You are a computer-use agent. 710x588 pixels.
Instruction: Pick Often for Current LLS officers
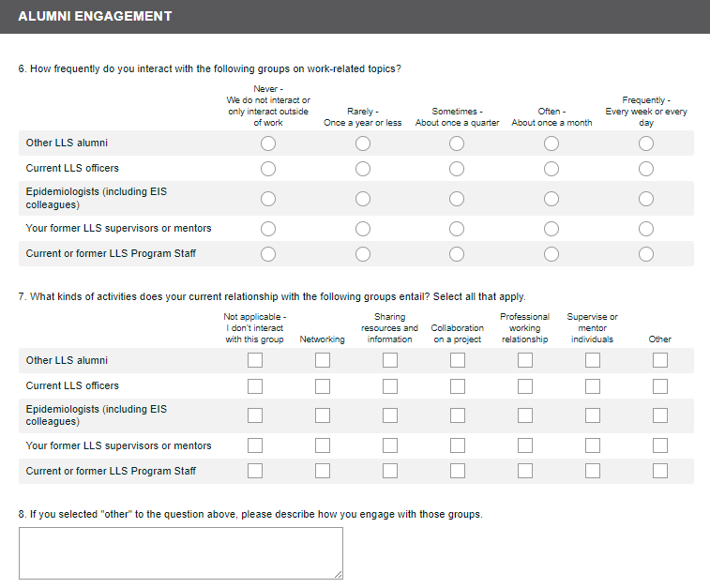551,169
